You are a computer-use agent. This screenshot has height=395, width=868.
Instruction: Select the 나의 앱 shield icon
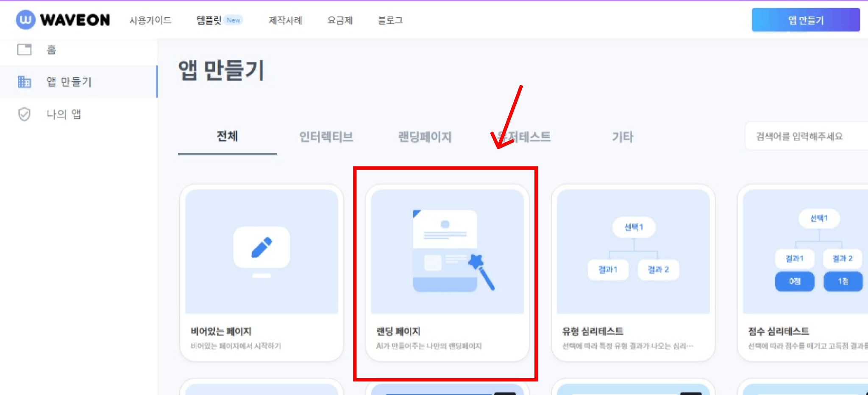pos(24,114)
